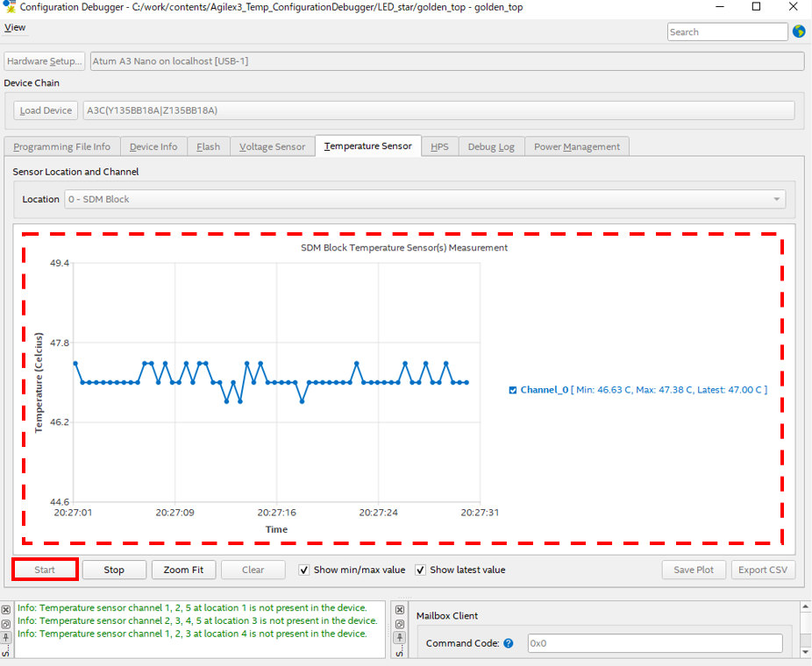812x666 pixels.
Task: Open the Power Management tab
Action: pyautogui.click(x=576, y=146)
